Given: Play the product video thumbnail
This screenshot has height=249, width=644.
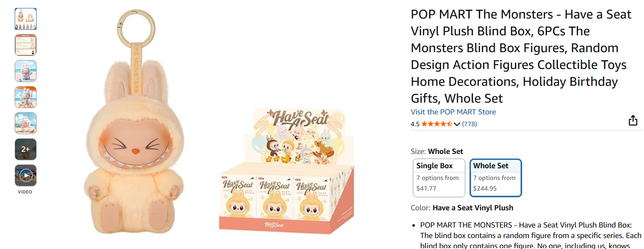Looking at the screenshot, I should (x=26, y=175).
